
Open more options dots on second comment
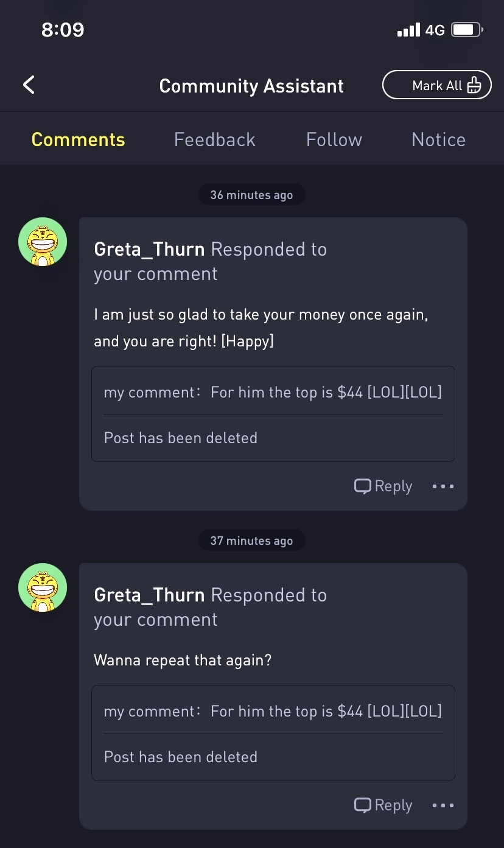[443, 805]
